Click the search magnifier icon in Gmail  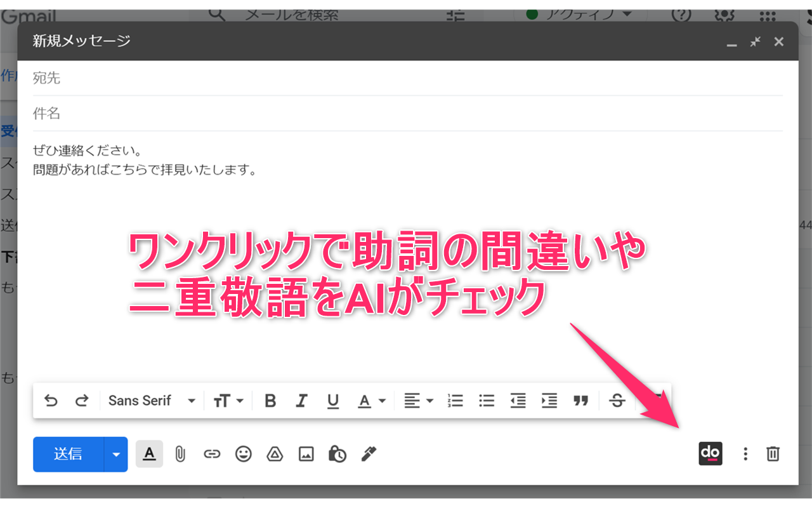[217, 14]
